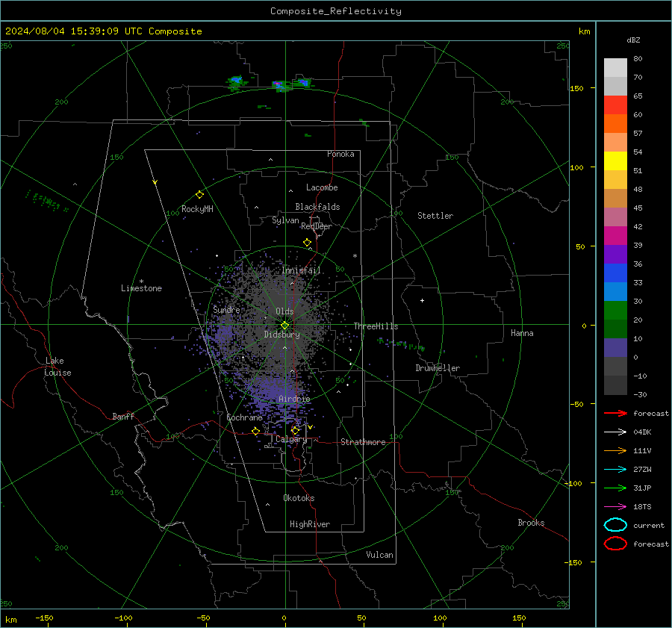Pick the lightest gray 80 dBZ swatch

pos(615,67)
